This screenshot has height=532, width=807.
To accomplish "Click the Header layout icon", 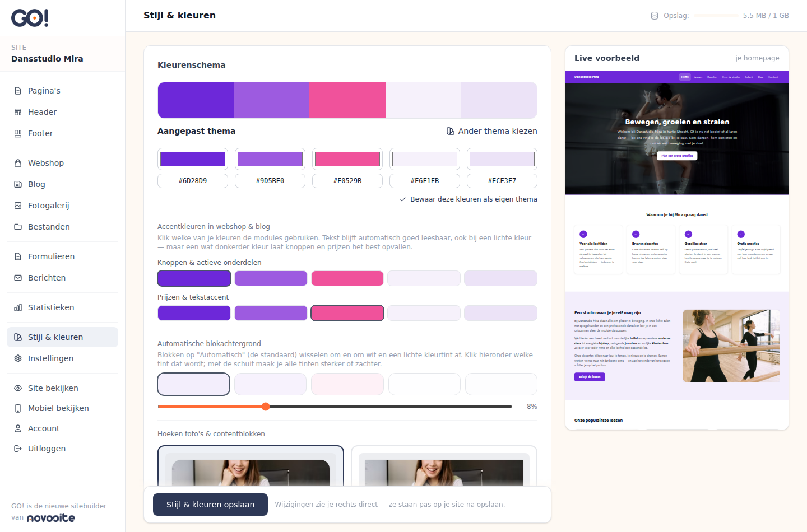I will [18, 112].
